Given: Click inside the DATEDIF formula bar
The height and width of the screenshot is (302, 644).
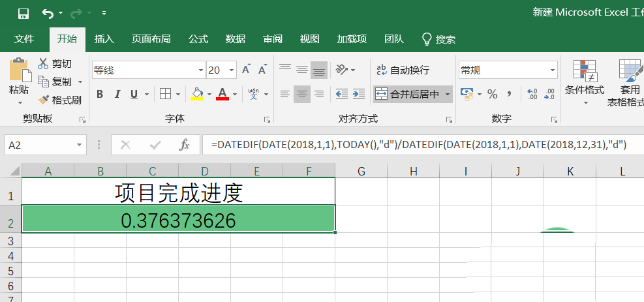Looking at the screenshot, I should (x=423, y=145).
